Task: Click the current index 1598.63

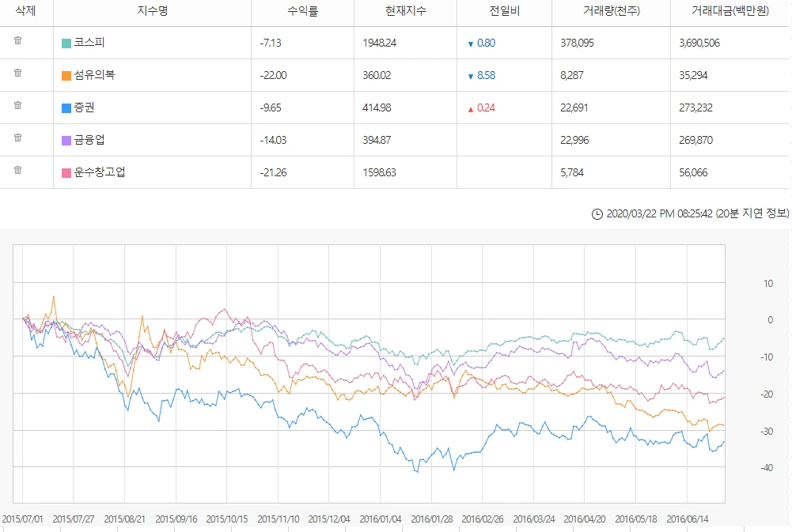Action: pyautogui.click(x=379, y=172)
